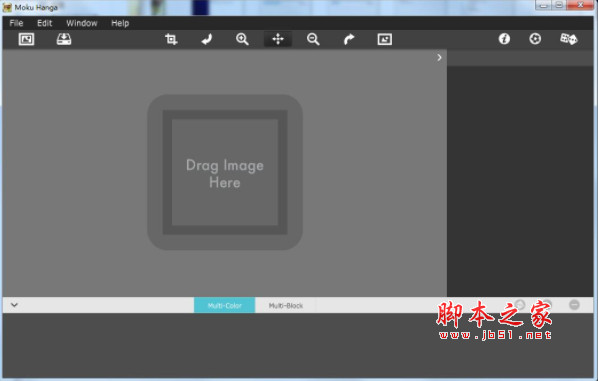Click the Drag Image Here drop area
The width and height of the screenshot is (598, 381).
pyautogui.click(x=225, y=172)
